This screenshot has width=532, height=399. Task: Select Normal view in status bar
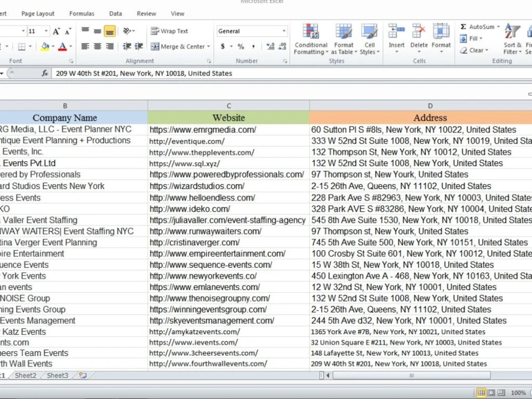pos(481,393)
